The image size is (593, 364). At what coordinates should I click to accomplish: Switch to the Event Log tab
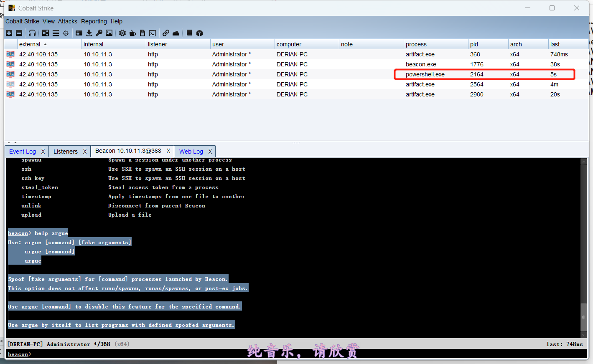tap(23, 152)
